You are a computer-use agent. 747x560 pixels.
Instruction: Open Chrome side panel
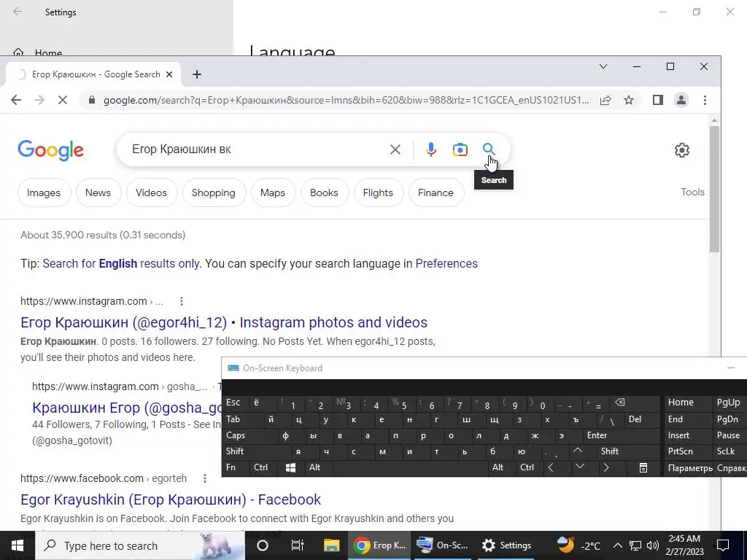tap(658, 100)
